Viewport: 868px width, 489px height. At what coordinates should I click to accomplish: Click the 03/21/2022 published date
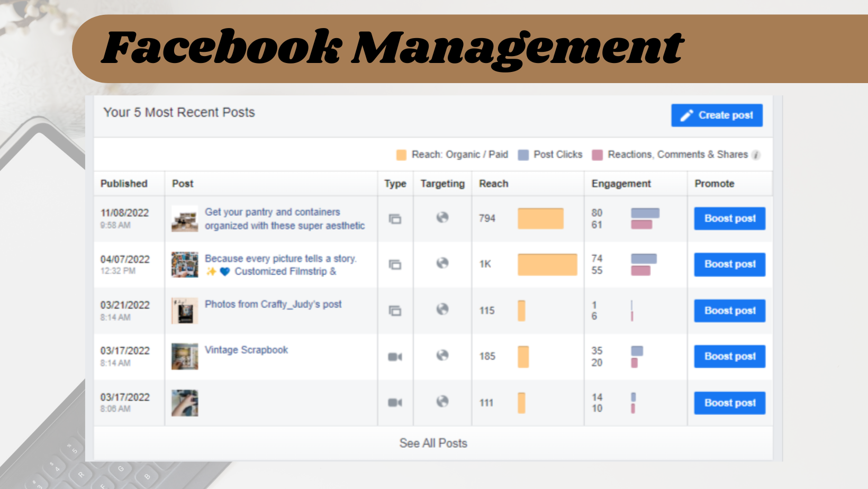coord(125,305)
